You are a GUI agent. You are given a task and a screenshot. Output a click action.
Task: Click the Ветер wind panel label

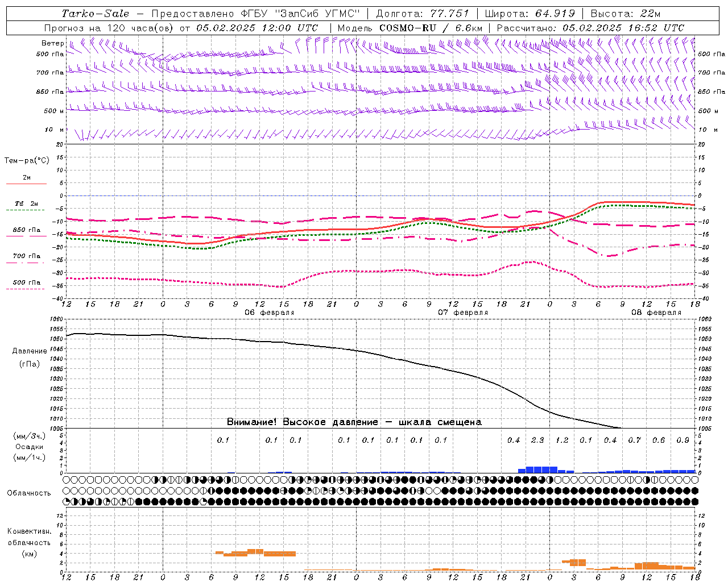(52, 43)
